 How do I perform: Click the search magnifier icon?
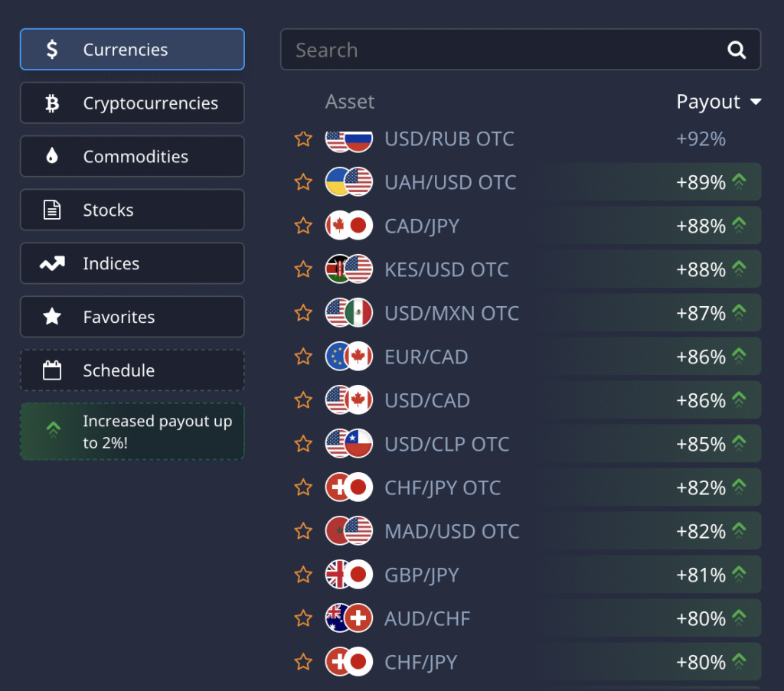coord(737,50)
